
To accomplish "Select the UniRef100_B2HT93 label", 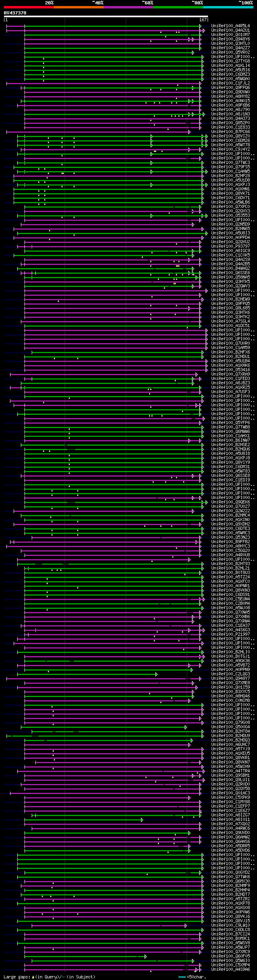I will (x=230, y=564).
